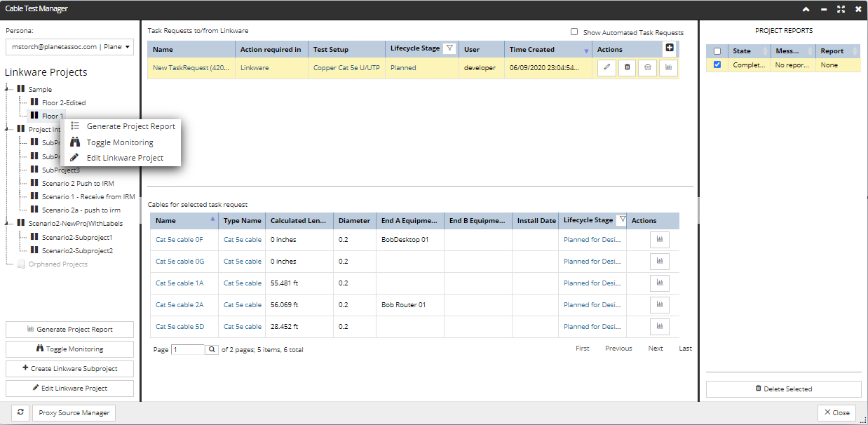The width and height of the screenshot is (868, 425).
Task: Enable Show Automated Task Requests checkbox
Action: click(x=574, y=32)
